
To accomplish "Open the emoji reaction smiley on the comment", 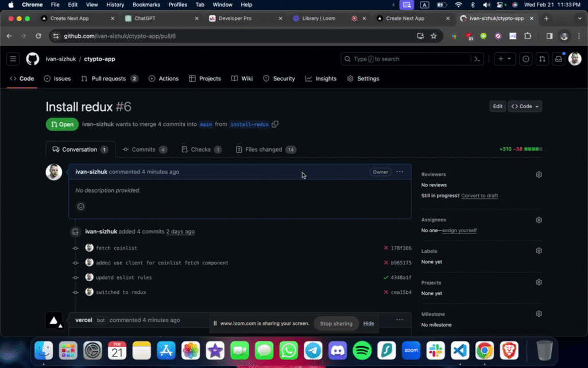I will pyautogui.click(x=80, y=206).
